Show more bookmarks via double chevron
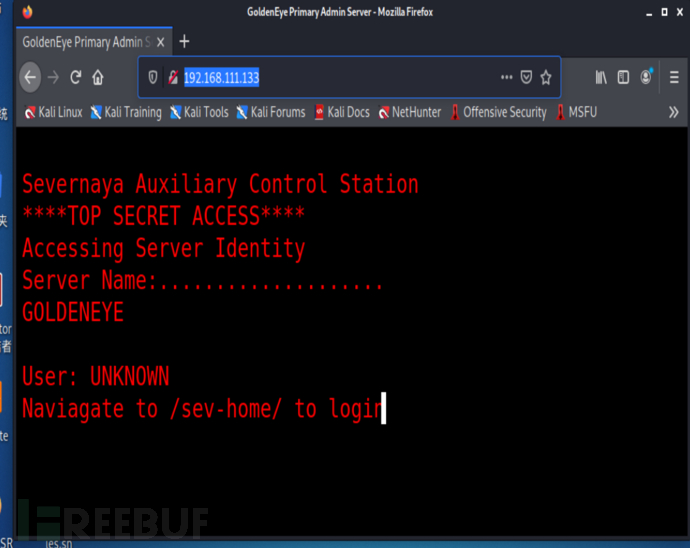 pyautogui.click(x=673, y=113)
